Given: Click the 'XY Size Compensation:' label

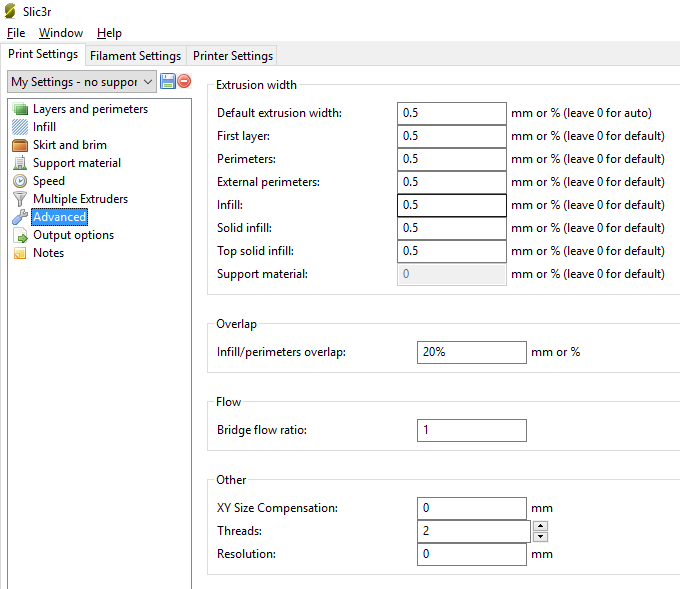Looking at the screenshot, I should click(277, 508).
